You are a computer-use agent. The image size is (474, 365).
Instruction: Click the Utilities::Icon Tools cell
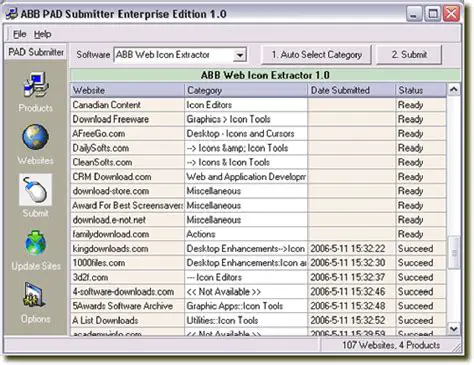246,320
